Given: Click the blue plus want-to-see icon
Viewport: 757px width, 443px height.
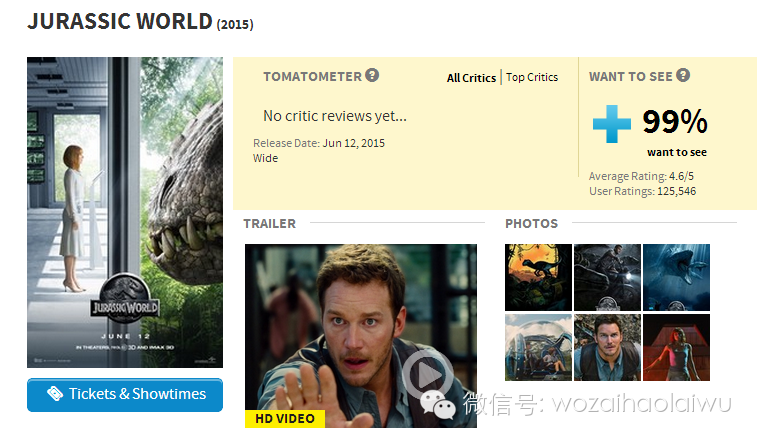Looking at the screenshot, I should [x=612, y=124].
